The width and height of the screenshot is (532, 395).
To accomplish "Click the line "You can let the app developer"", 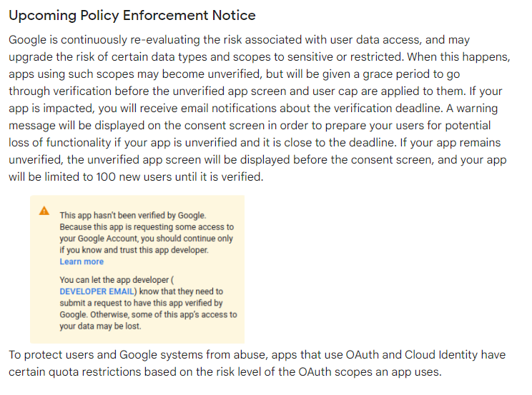I will pos(117,280).
